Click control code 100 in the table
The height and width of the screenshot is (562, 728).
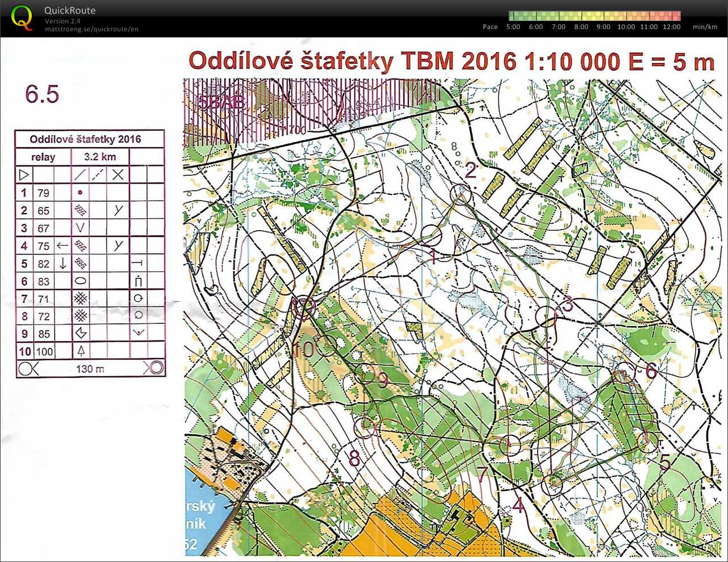tap(44, 352)
